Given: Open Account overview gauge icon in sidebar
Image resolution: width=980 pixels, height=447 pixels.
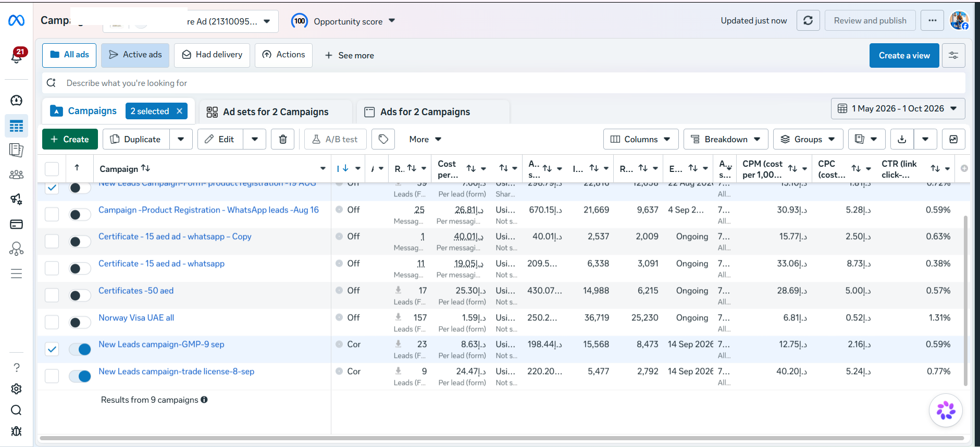Looking at the screenshot, I should pos(17,101).
